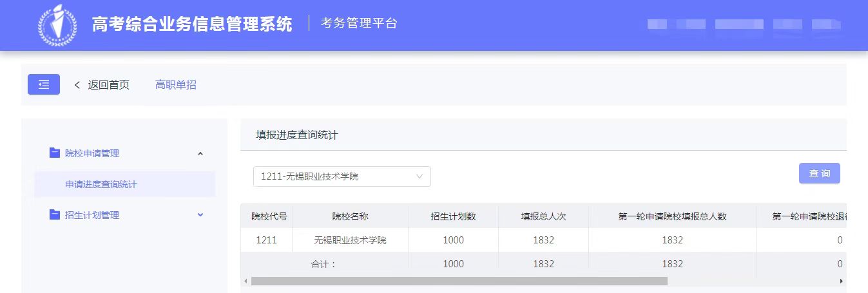The image size is (868, 293).
Task: Expand the 招生计划管理 menu using its chevron
Action: coord(200,215)
